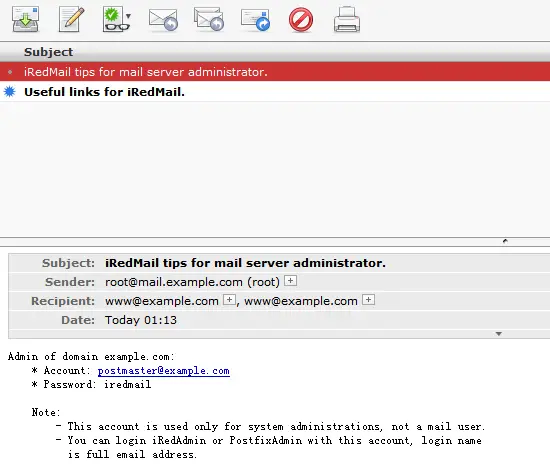Screen dimensions: 550x473
Task: Compose a new message pencil icon
Action: click(x=71, y=20)
